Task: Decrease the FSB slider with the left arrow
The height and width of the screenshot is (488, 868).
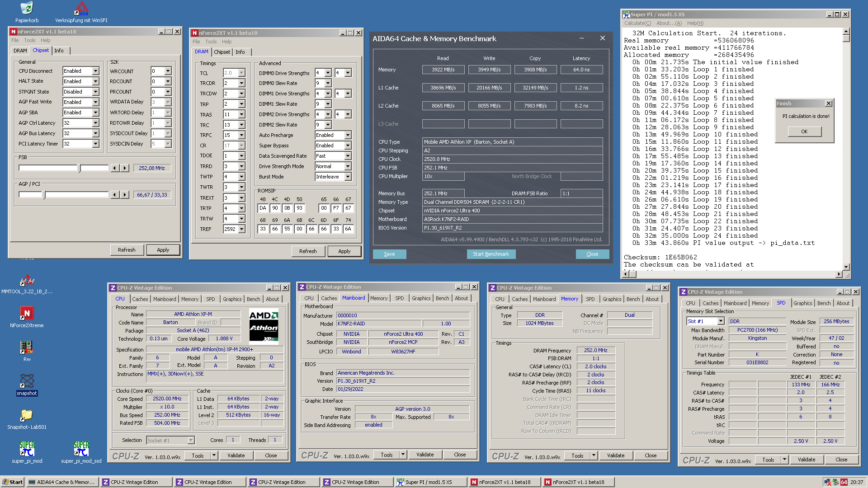Action: coord(115,168)
